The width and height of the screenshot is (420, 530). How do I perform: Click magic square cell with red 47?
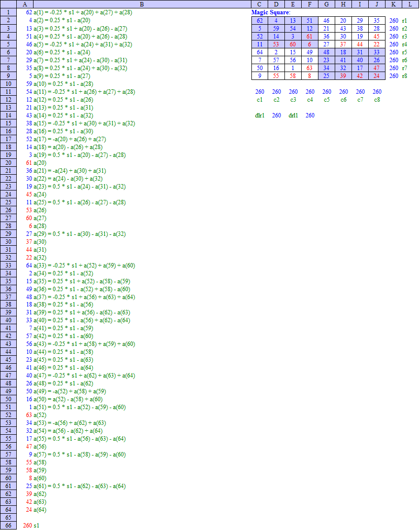tap(377, 68)
